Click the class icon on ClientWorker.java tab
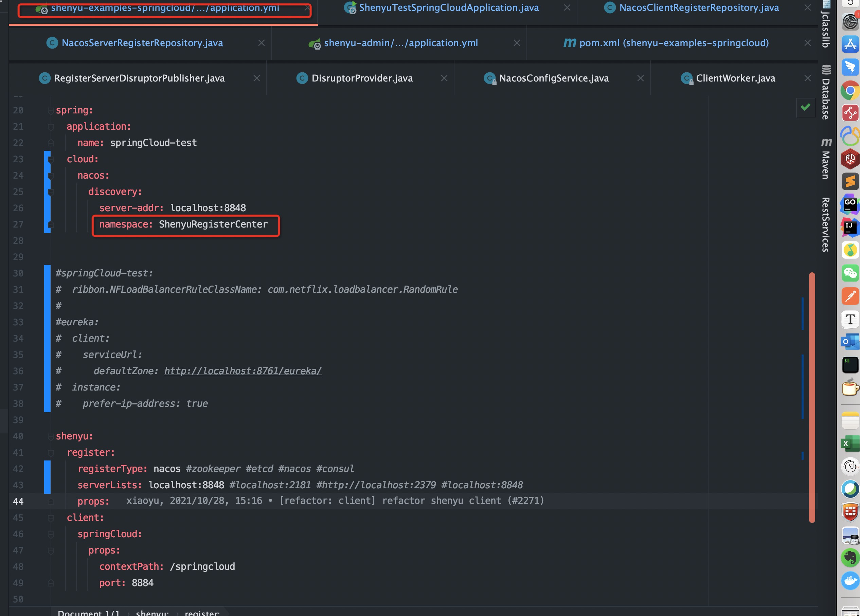 click(687, 78)
